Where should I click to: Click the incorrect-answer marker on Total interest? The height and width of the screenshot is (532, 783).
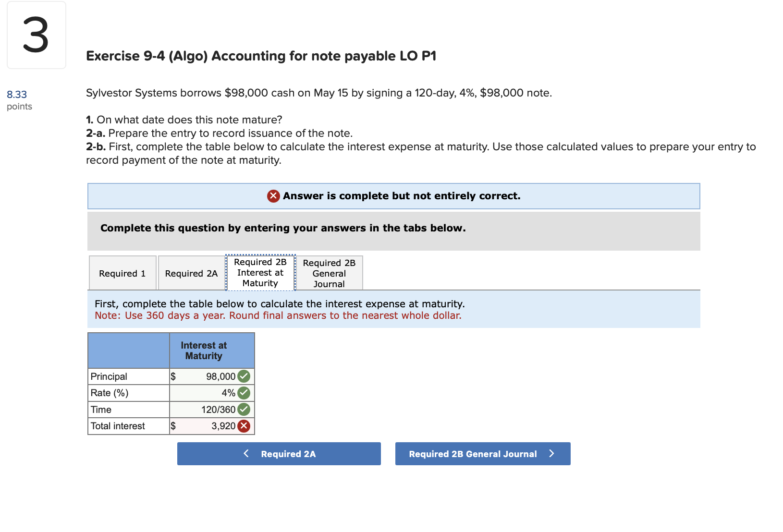[244, 425]
